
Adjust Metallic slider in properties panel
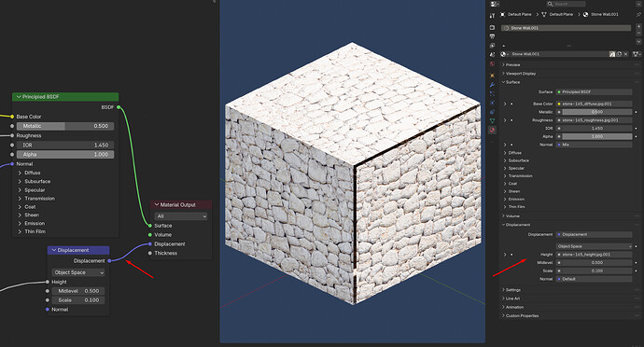(x=597, y=112)
